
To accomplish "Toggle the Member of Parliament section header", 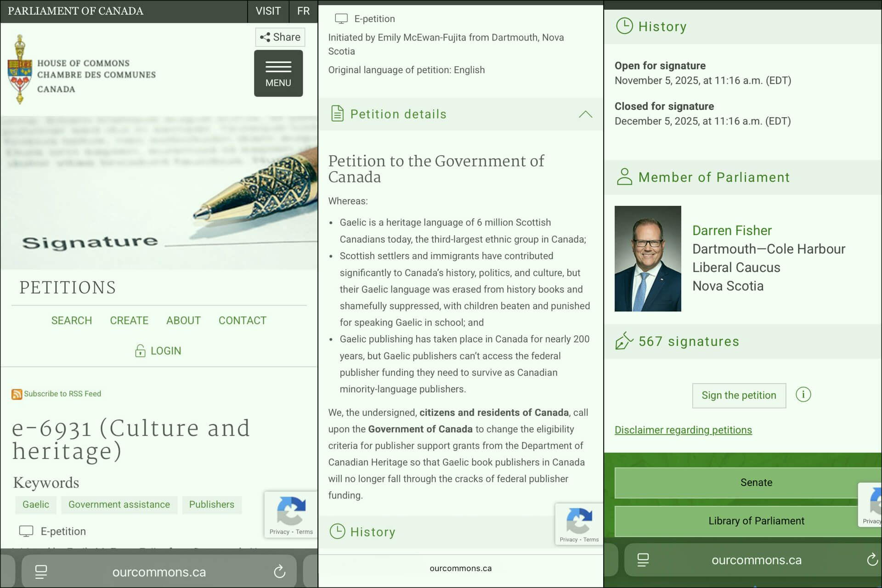I will coord(714,177).
